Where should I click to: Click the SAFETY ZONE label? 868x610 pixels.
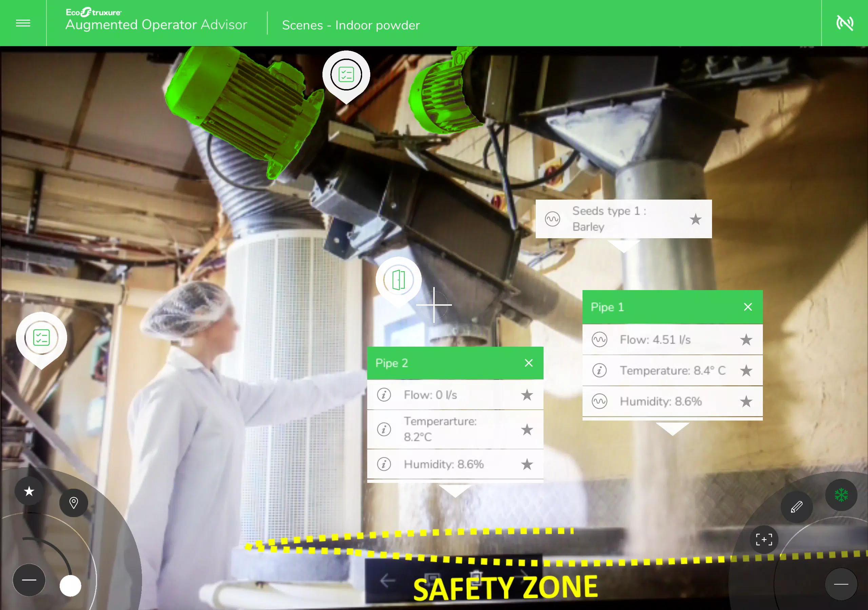click(x=506, y=588)
